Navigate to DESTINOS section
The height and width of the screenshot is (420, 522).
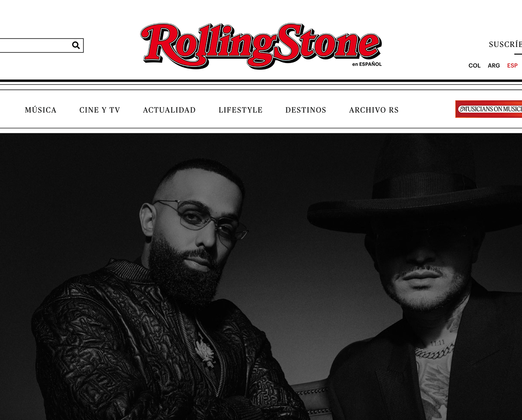click(x=305, y=110)
